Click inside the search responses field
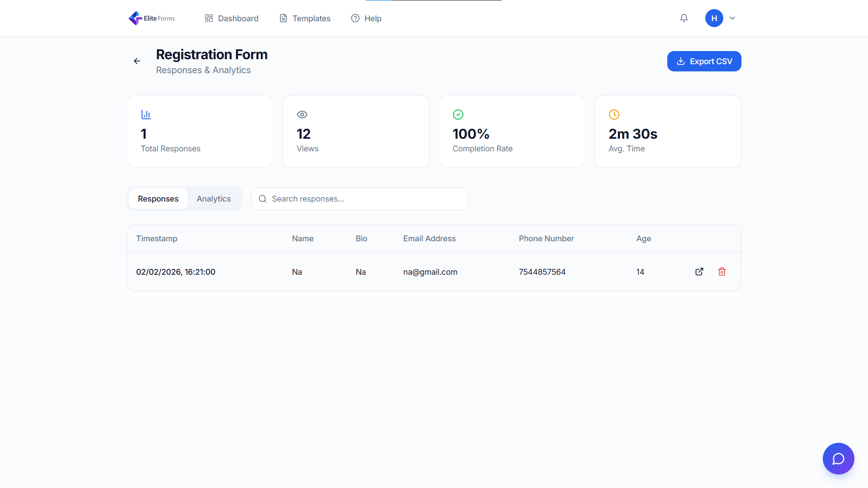Image resolution: width=868 pixels, height=488 pixels. [359, 199]
